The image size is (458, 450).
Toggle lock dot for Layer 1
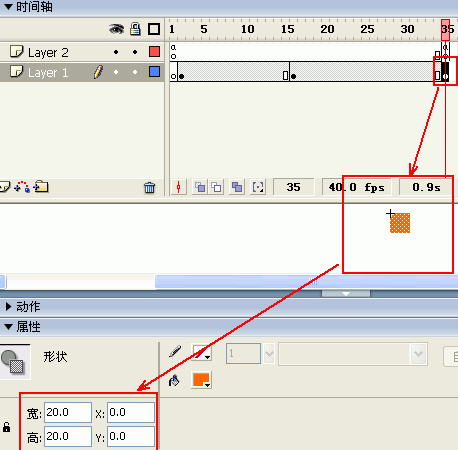click(135, 72)
